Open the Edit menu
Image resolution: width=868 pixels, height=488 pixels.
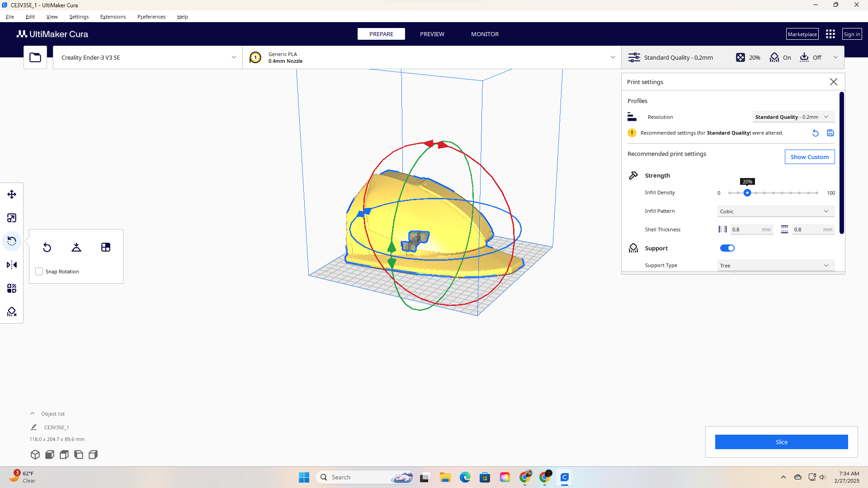tap(30, 17)
